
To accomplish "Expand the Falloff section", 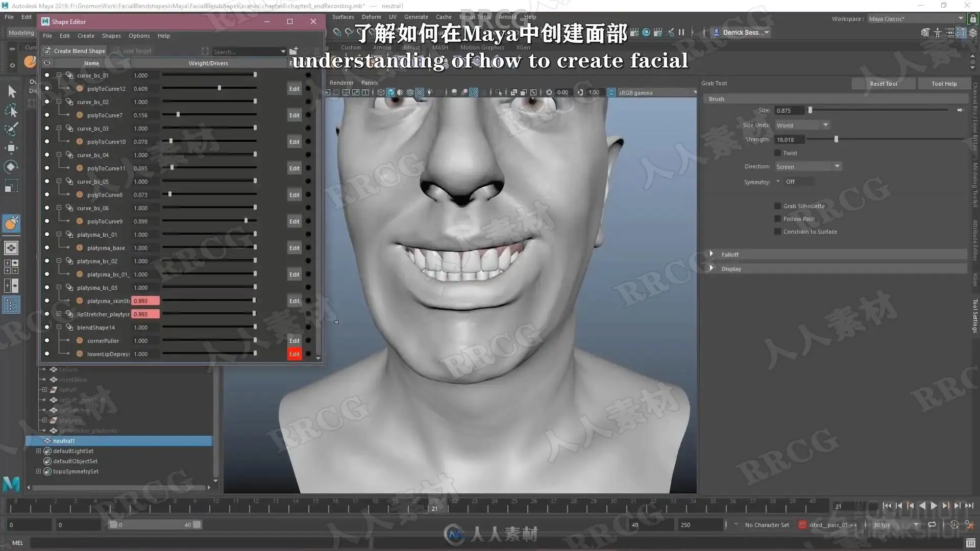I will (x=712, y=254).
